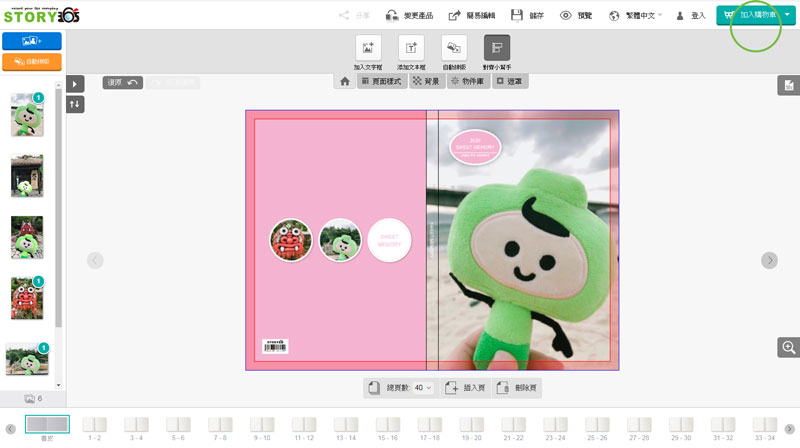This screenshot has width=800, height=448.
Task: Click the 加入文字框 text box tool
Action: coord(368,51)
